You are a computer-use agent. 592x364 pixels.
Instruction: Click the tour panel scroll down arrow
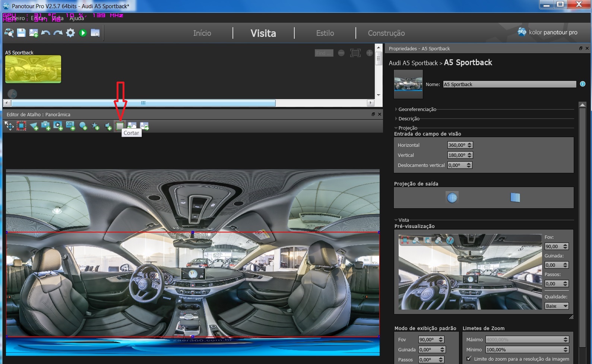(379, 95)
